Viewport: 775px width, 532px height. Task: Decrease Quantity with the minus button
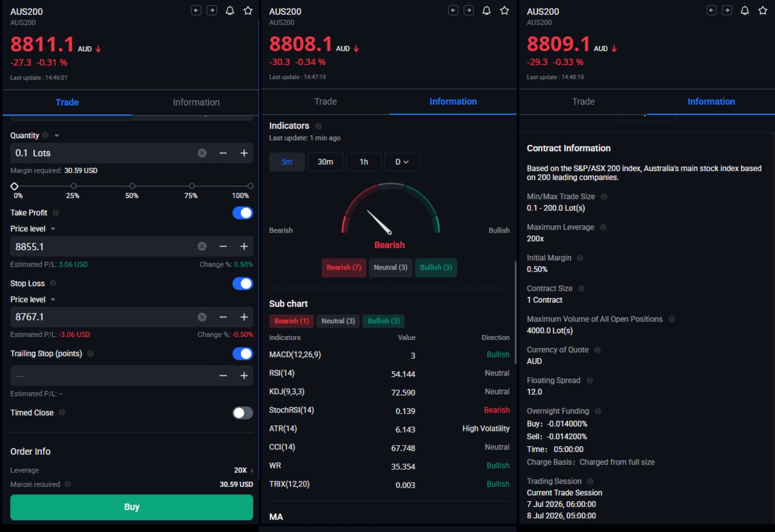click(x=223, y=153)
